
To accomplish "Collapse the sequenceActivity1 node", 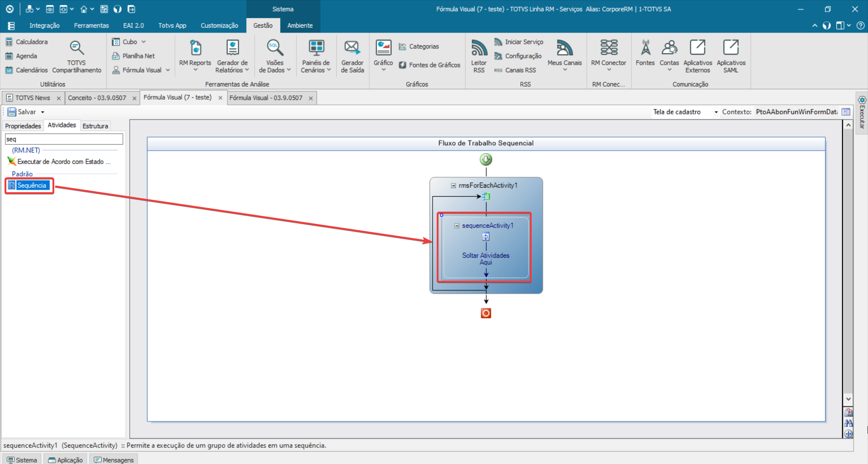I will (x=457, y=226).
